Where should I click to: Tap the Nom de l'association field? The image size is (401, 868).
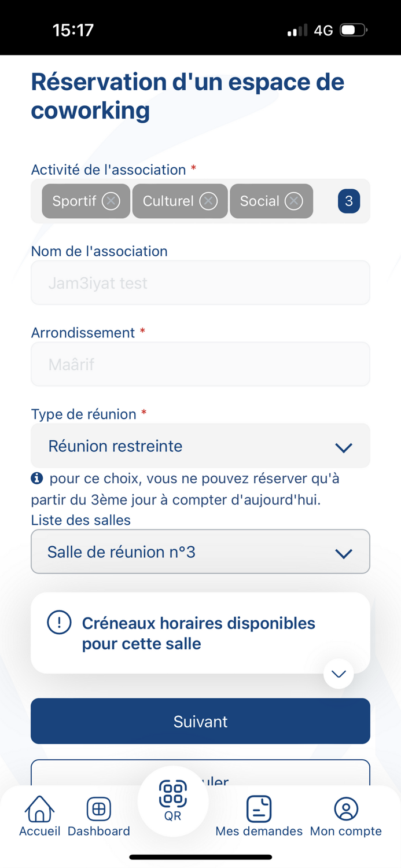click(200, 282)
